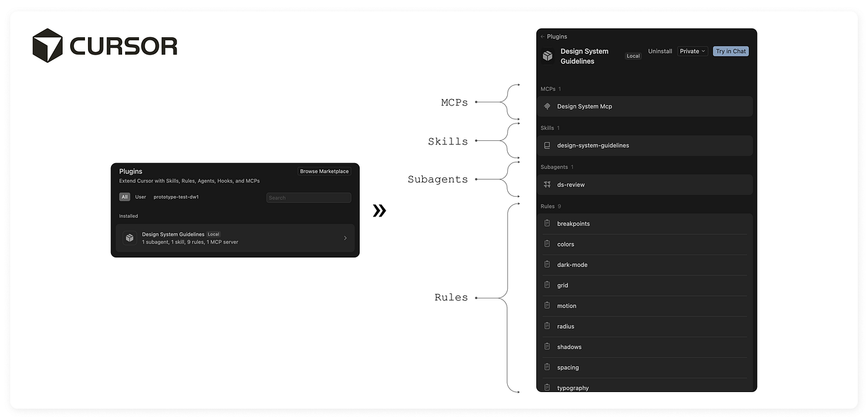The image size is (868, 420).
Task: Click the clipboard icon beside typography
Action: click(x=547, y=387)
